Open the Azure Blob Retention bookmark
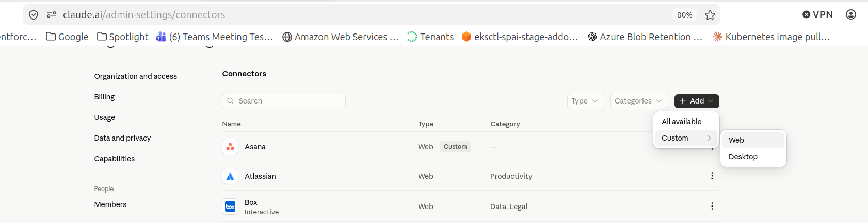The height and width of the screenshot is (223, 868). [x=645, y=37]
